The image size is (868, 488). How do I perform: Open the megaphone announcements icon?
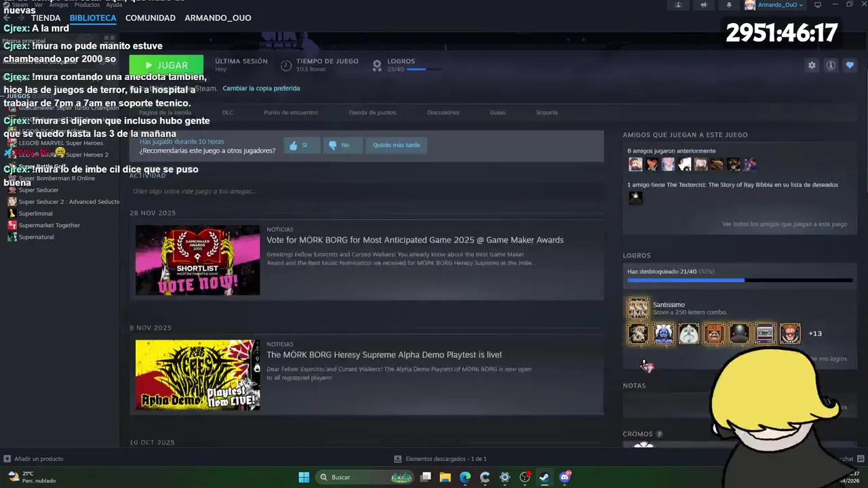coord(703,5)
